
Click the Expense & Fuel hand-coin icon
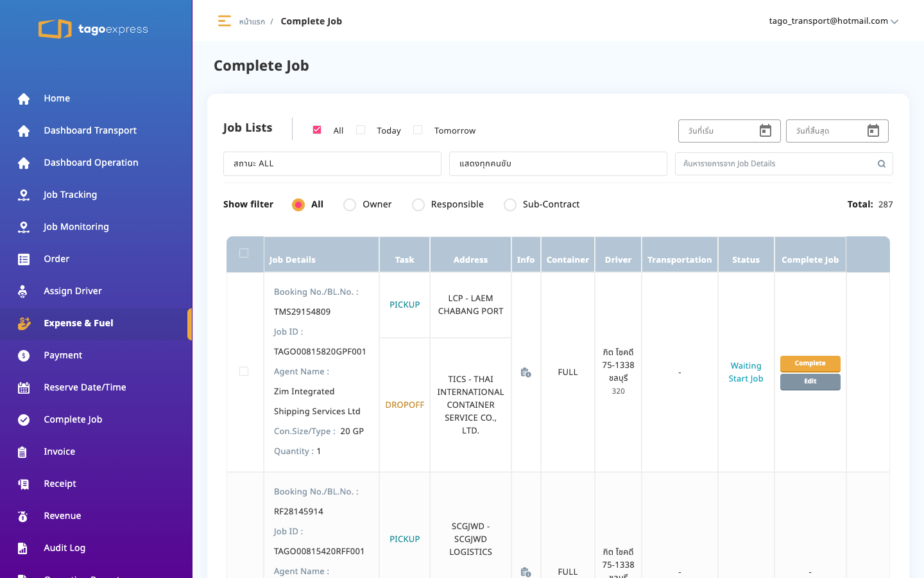click(24, 323)
